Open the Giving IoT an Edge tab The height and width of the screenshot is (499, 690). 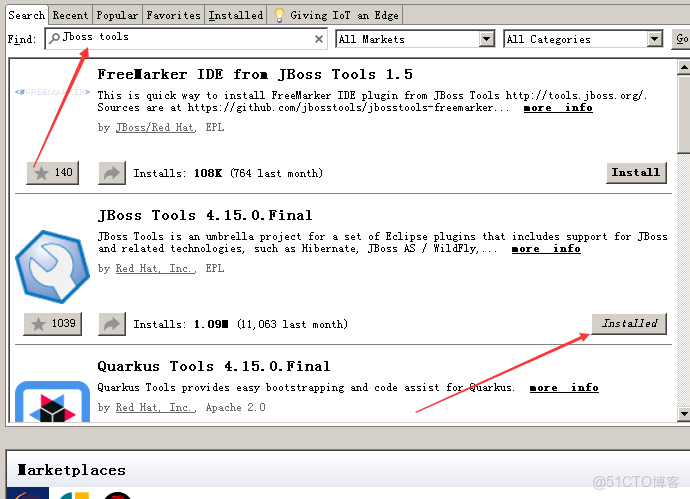[336, 15]
